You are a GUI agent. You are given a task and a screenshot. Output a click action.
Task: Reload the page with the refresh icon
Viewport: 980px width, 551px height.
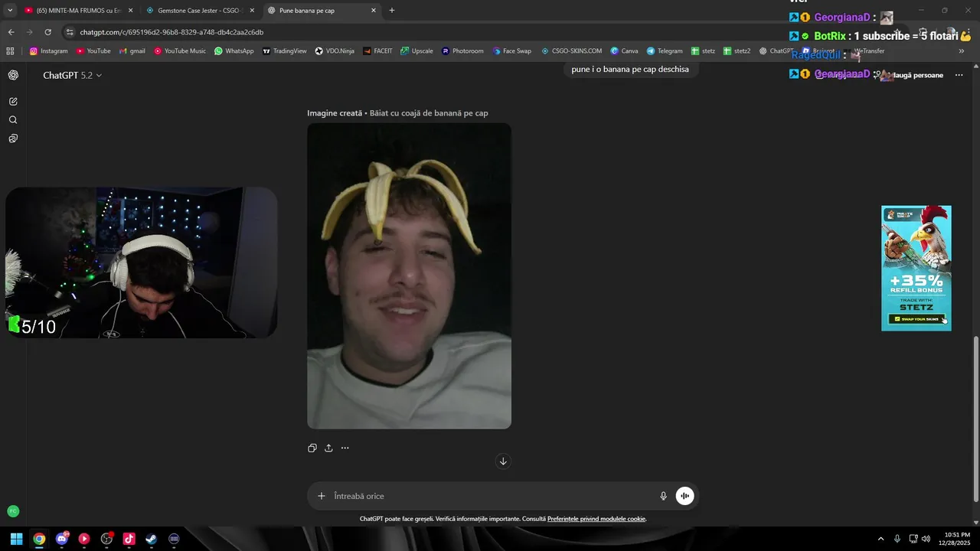tap(47, 32)
